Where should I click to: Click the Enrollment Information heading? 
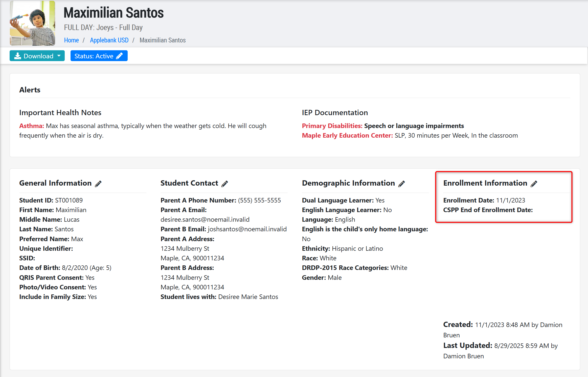click(485, 183)
